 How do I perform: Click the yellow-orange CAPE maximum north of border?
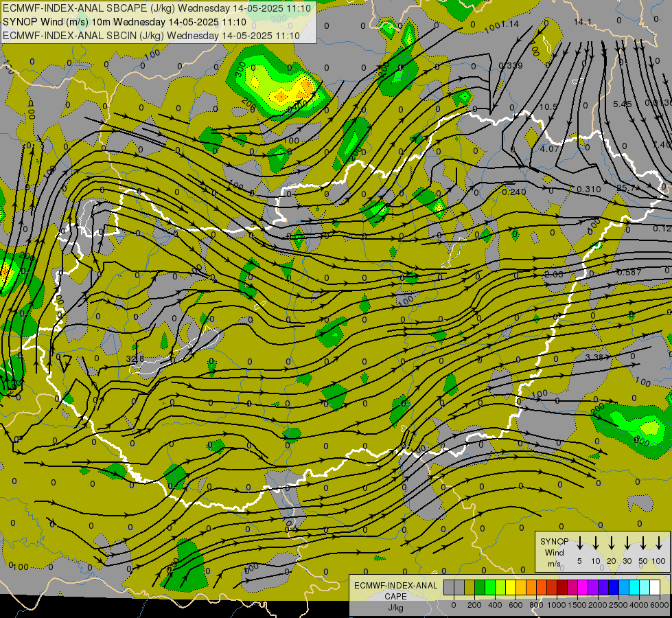pyautogui.click(x=307, y=87)
